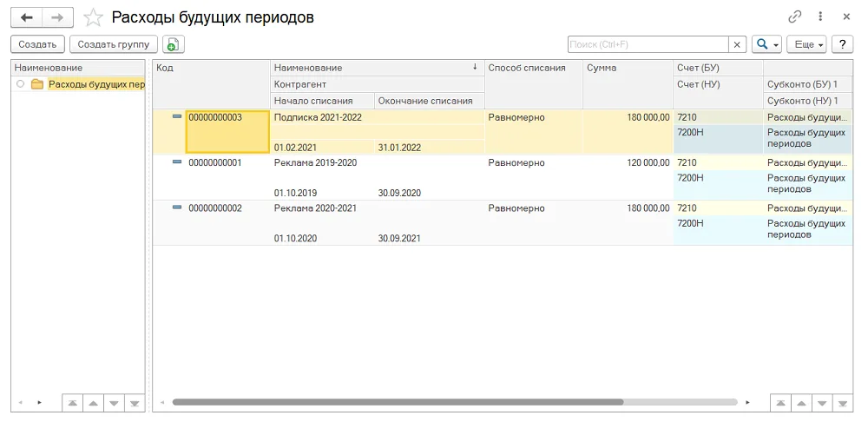Click the Способ списания column header

[x=534, y=84]
